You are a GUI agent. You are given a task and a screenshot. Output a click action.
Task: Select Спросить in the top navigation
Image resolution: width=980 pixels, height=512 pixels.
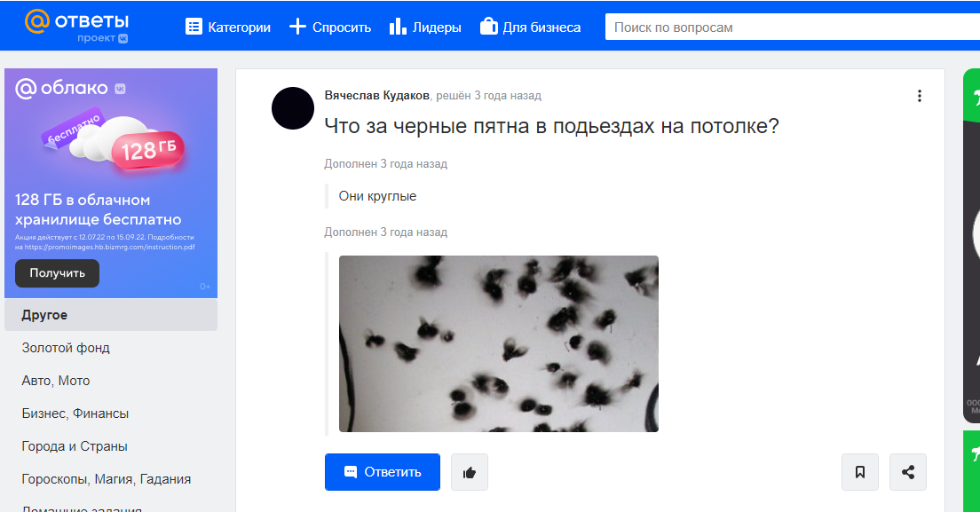click(x=330, y=28)
